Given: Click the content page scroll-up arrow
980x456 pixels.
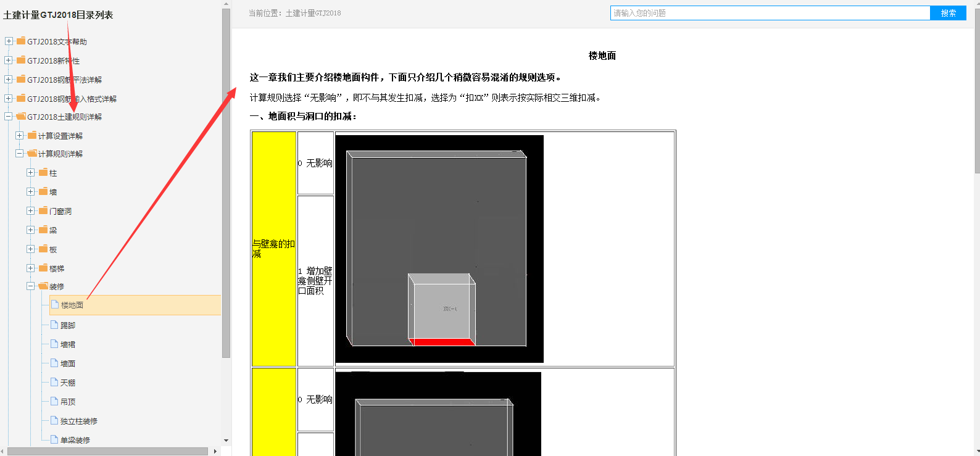Looking at the screenshot, I should pyautogui.click(x=977, y=4).
